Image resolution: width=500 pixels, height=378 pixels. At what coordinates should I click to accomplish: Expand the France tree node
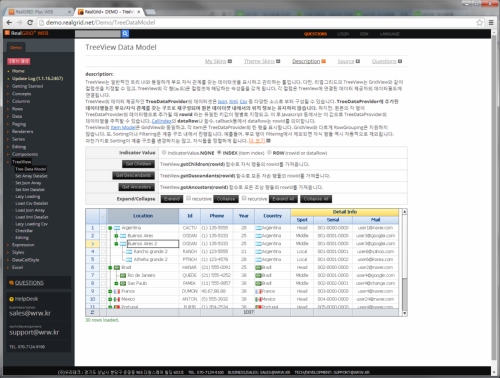point(110,291)
